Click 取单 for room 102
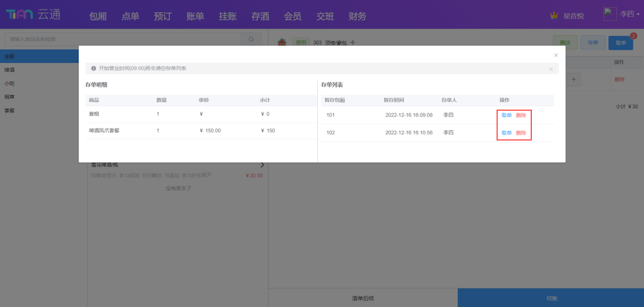The width and height of the screenshot is (644, 307). tap(507, 133)
